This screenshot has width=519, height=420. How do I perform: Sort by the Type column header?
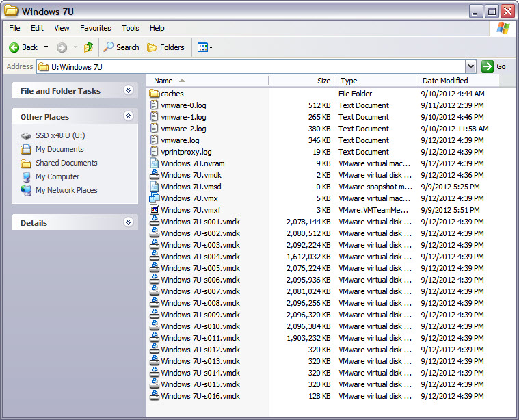pyautogui.click(x=375, y=81)
